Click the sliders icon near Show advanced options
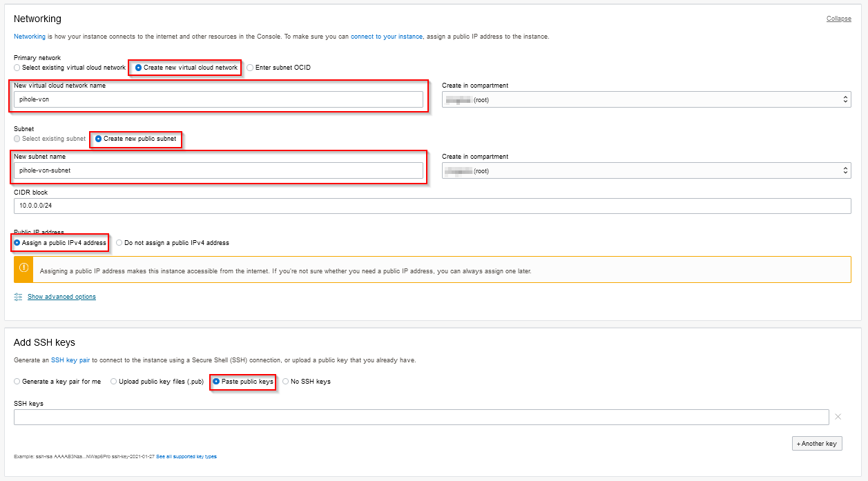This screenshot has height=481, width=868. (17, 296)
